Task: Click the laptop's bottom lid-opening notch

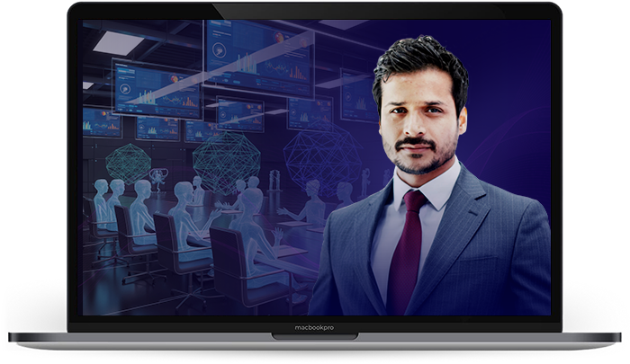Action: coord(315,337)
